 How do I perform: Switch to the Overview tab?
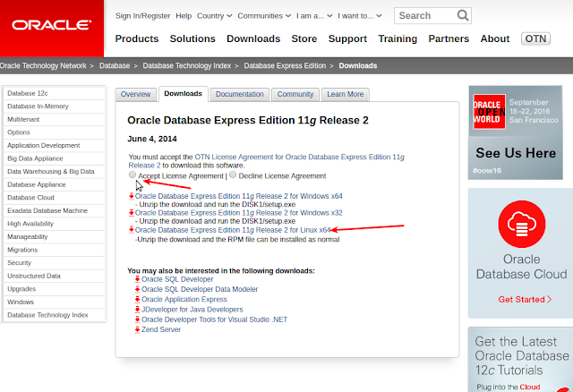coord(135,94)
